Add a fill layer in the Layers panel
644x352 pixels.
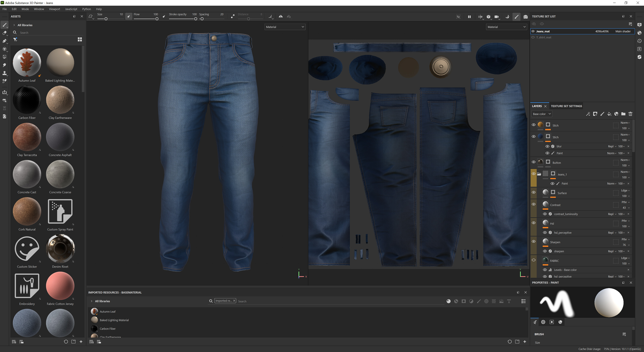click(609, 114)
